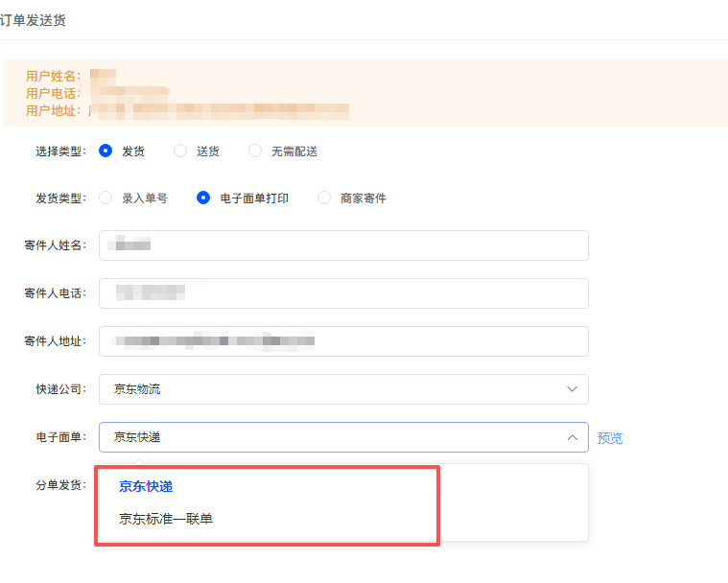Screen dimensions: 728x583
Task: Select 录入单号 shipping type
Action: tap(106, 198)
